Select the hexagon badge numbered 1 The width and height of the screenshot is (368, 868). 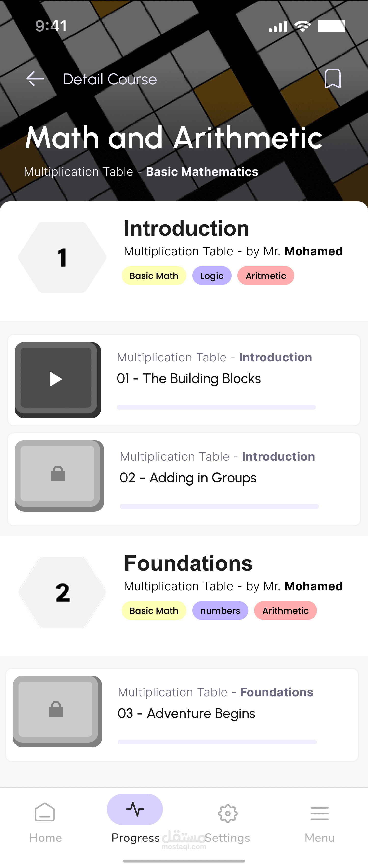click(x=62, y=257)
